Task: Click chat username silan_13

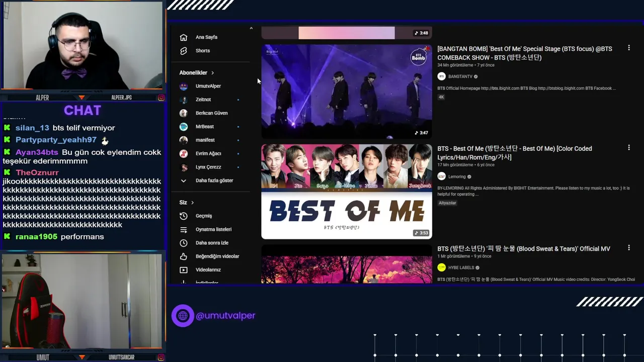Action: pyautogui.click(x=32, y=128)
